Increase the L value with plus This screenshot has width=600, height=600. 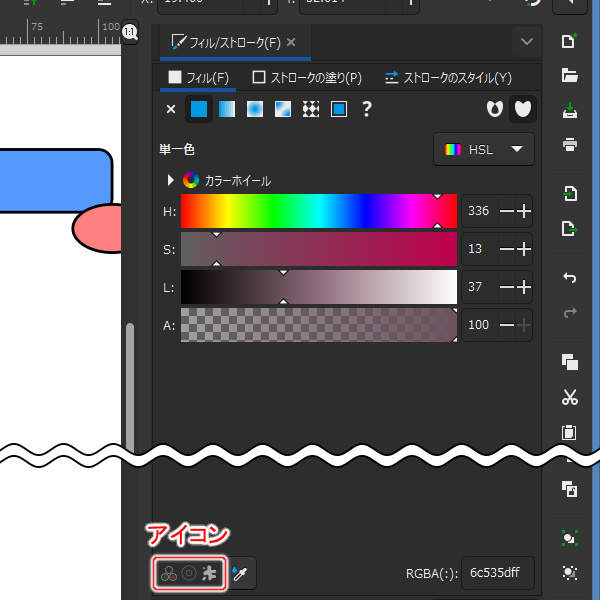point(524,287)
